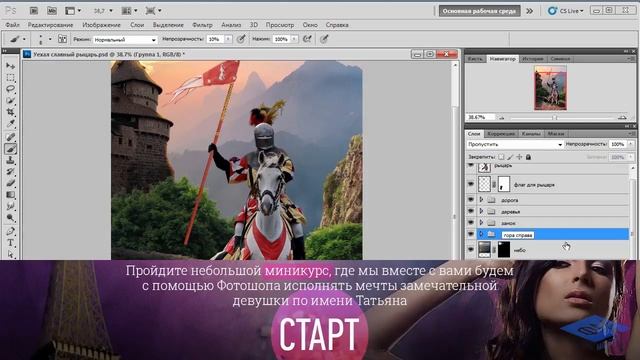This screenshot has width=640, height=360.
Task: Select the Path Selection tool
Action: point(11,254)
